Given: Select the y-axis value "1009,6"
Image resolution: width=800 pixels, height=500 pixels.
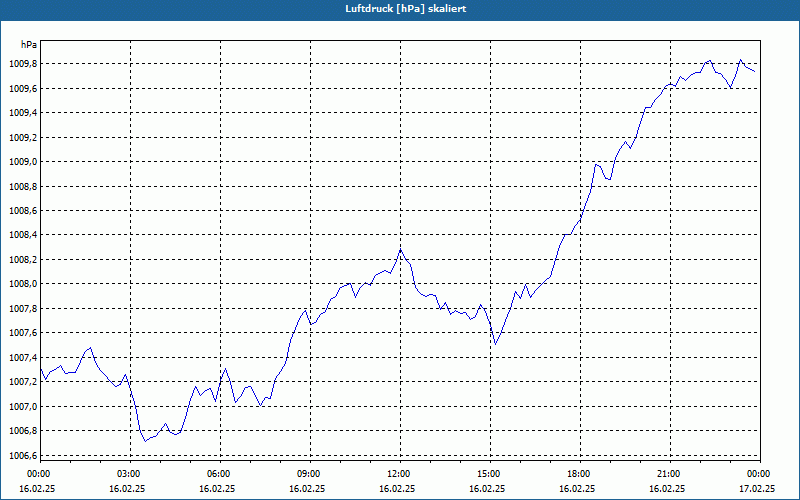Looking at the screenshot, I should [23, 89].
